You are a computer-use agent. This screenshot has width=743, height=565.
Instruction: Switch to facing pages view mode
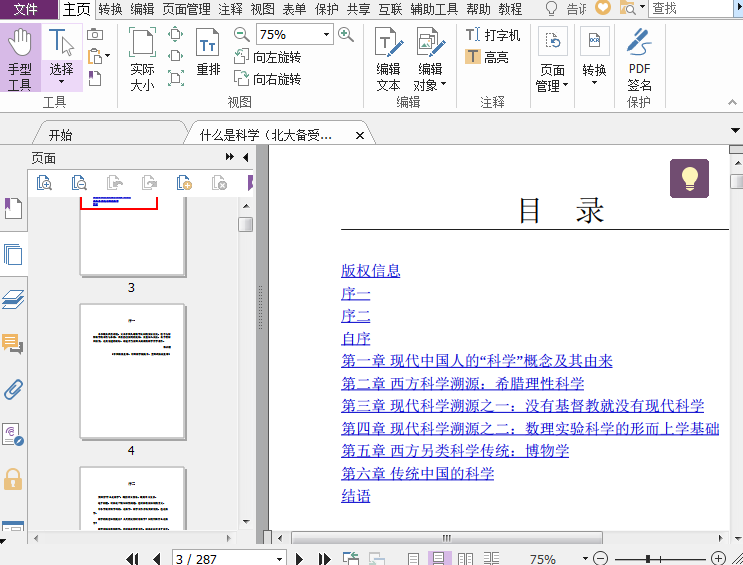[465, 559]
